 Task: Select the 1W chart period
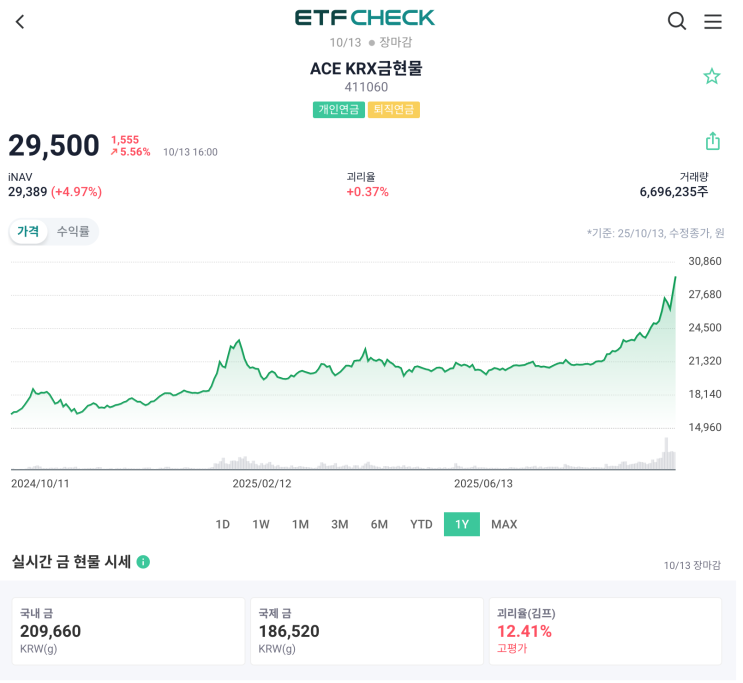tap(261, 524)
